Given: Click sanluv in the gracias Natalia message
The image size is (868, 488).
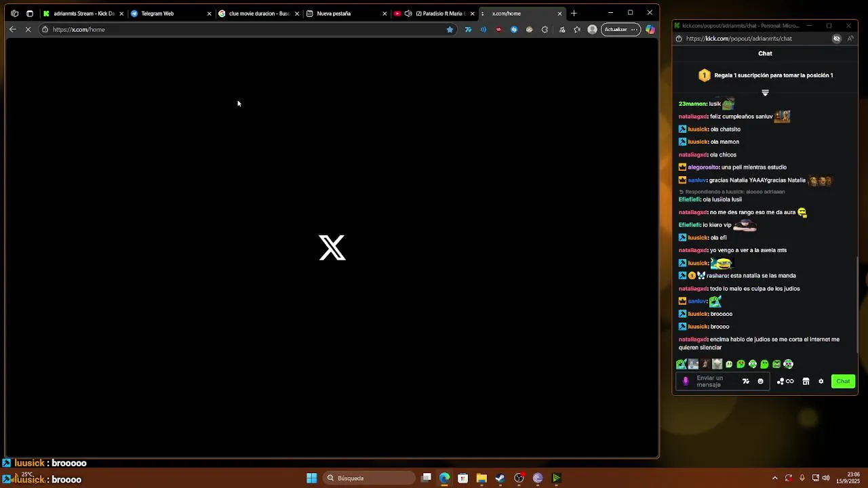Looking at the screenshot, I should (x=697, y=180).
